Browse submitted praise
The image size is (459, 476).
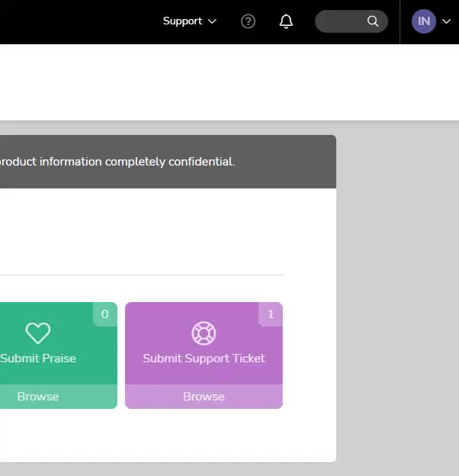click(x=38, y=397)
